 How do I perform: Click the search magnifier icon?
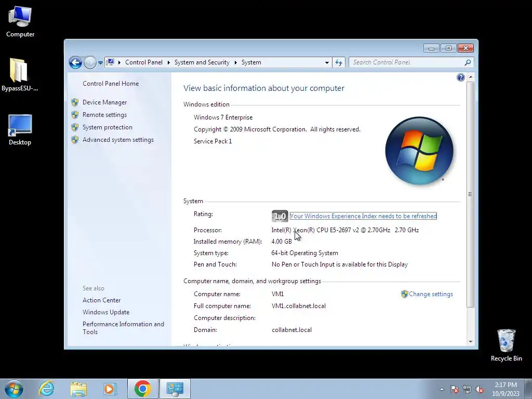pyautogui.click(x=468, y=62)
